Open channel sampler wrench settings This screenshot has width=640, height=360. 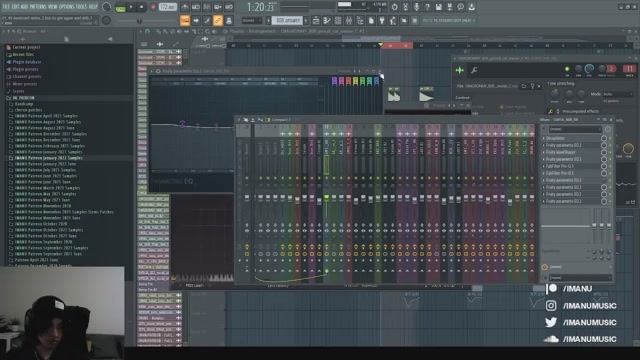(474, 70)
